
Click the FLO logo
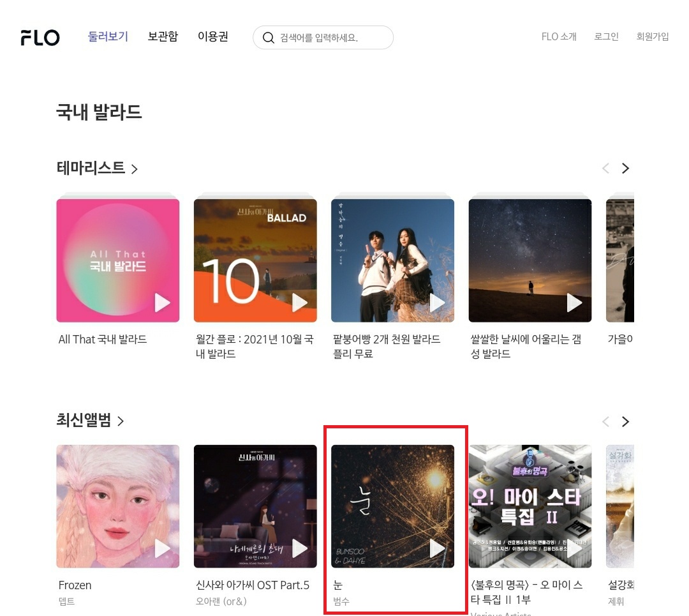click(40, 38)
